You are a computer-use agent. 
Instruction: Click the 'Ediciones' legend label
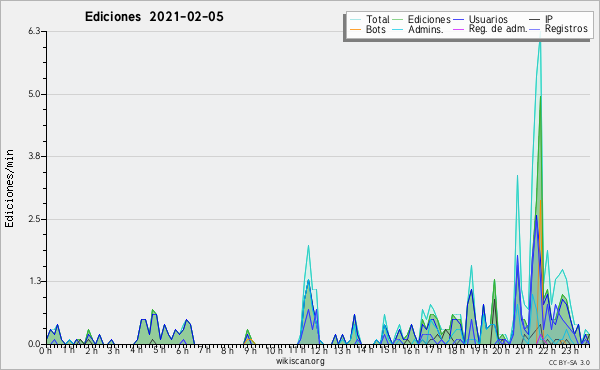tap(429, 19)
